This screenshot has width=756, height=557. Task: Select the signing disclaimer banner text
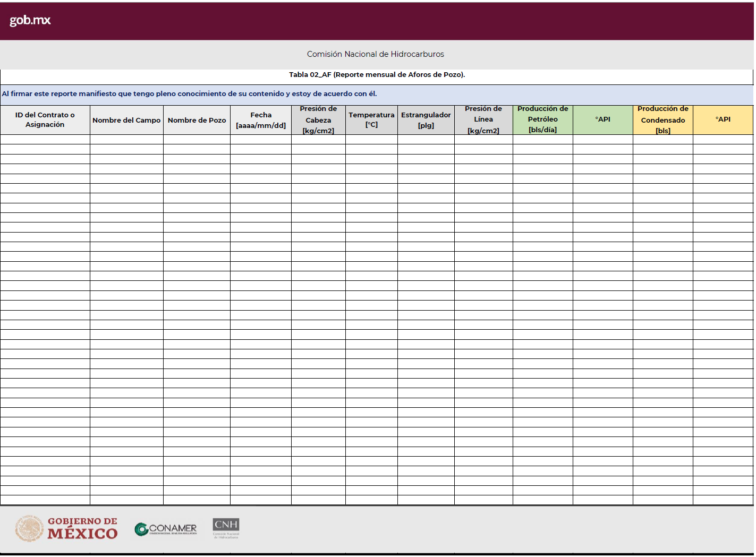tap(189, 94)
